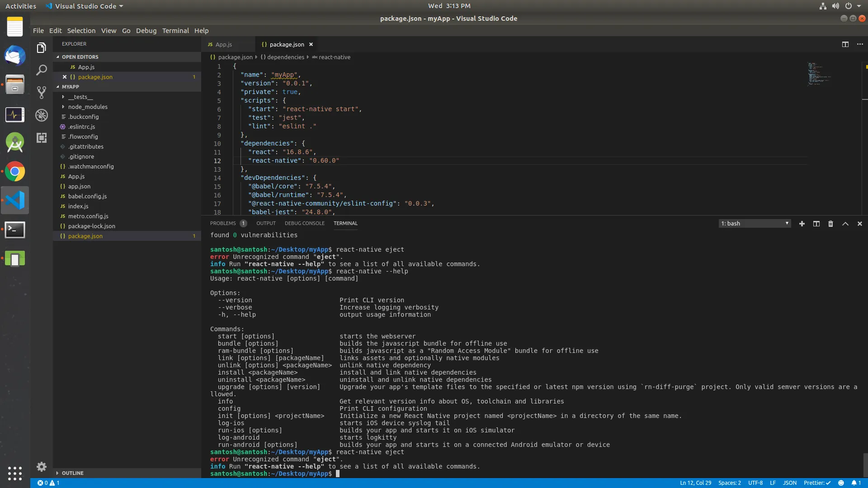868x488 pixels.
Task: Open the Debug view icon
Action: (42, 115)
